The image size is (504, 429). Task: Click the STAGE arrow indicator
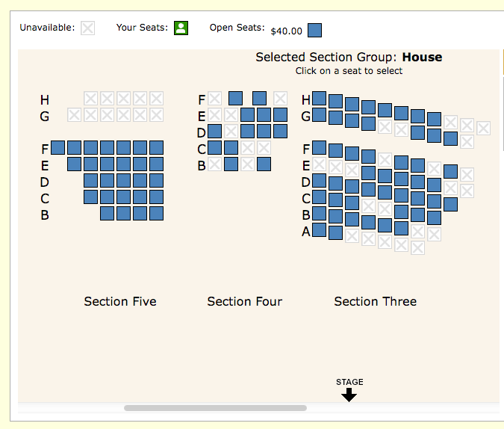point(349,395)
